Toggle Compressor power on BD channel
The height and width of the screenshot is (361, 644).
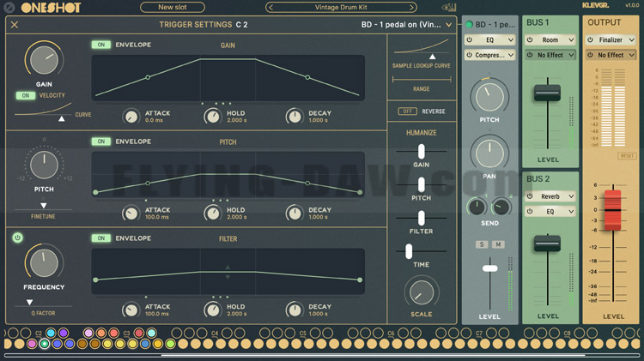(x=470, y=55)
